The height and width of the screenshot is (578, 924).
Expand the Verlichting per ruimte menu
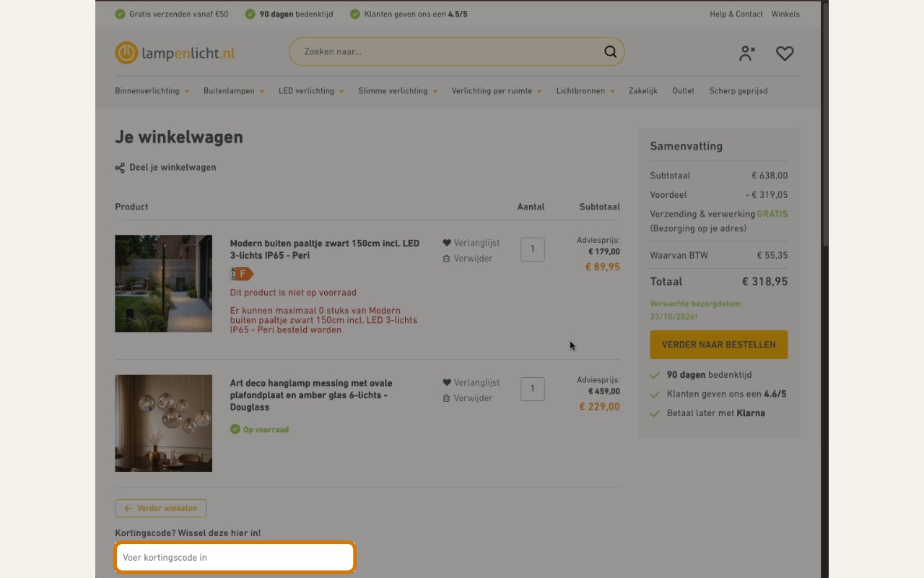pos(496,91)
